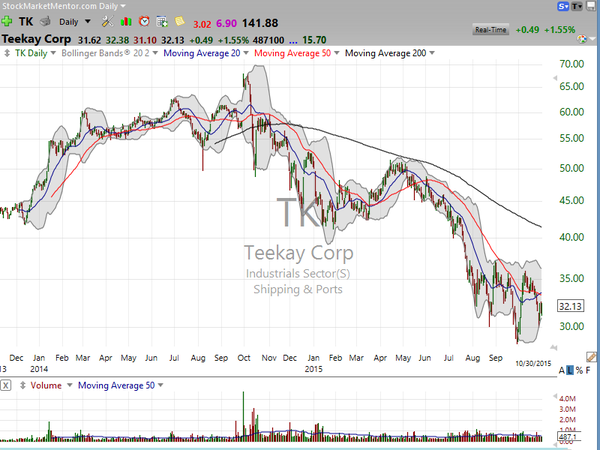
Task: Click the +1.55% beside Real-Time
Action: click(560, 30)
